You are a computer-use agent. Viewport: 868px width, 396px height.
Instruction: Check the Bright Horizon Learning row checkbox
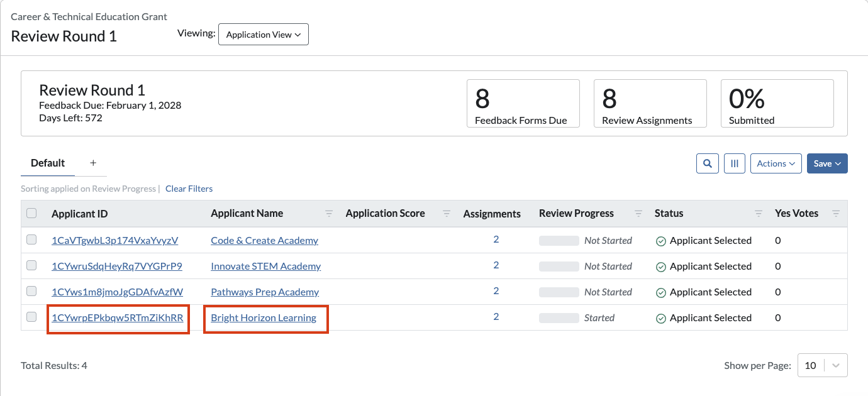click(x=31, y=317)
